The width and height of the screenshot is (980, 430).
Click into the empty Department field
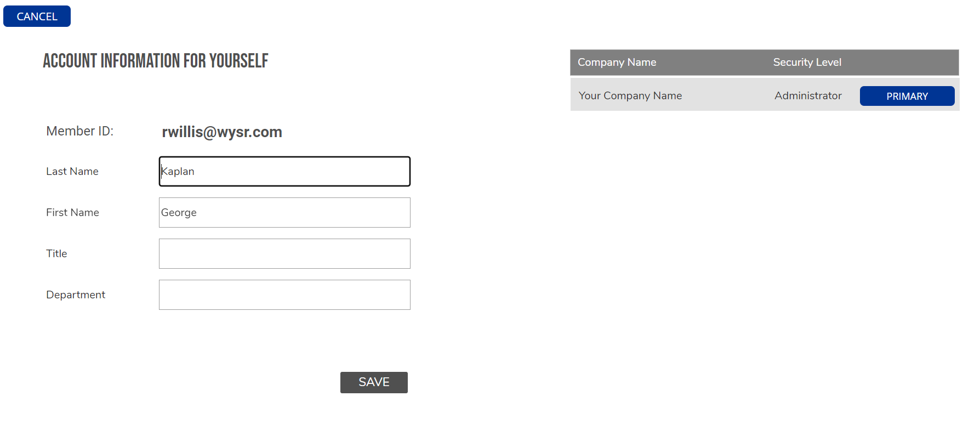click(284, 295)
